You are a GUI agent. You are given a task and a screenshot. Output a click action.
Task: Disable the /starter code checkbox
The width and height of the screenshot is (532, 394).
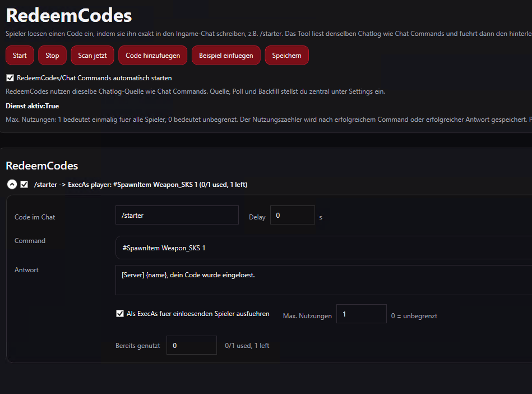click(x=24, y=185)
